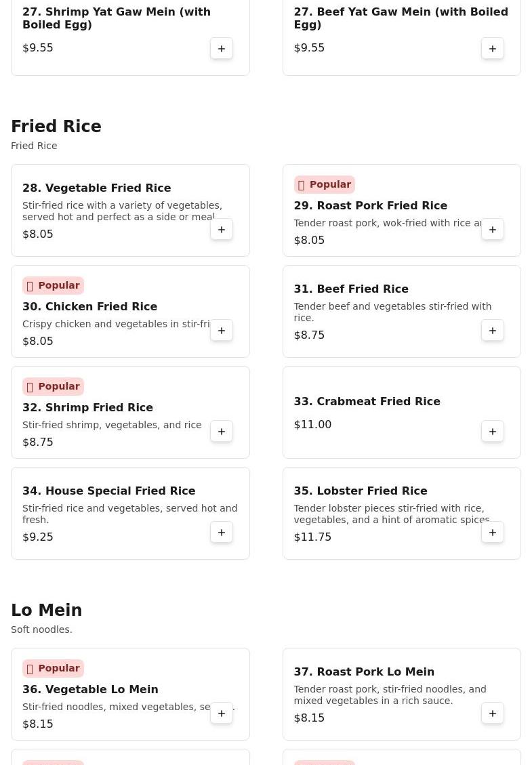The height and width of the screenshot is (765, 532).
Task: Add Lobster Fried Rice with plus icon
Action: coord(493,533)
